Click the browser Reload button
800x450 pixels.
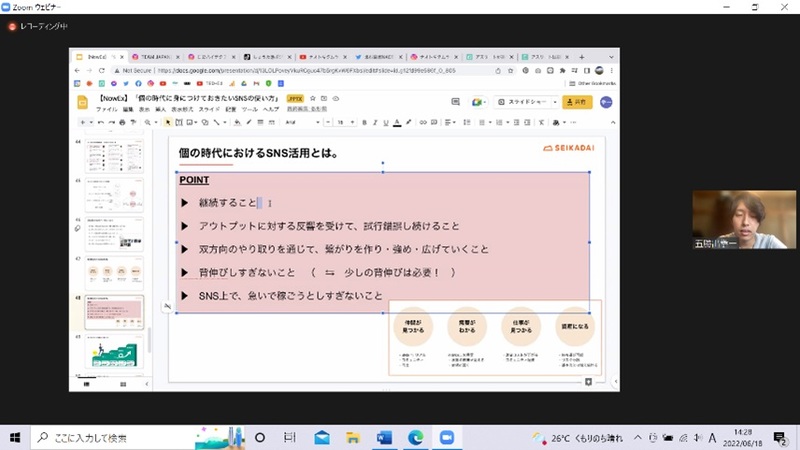102,70
